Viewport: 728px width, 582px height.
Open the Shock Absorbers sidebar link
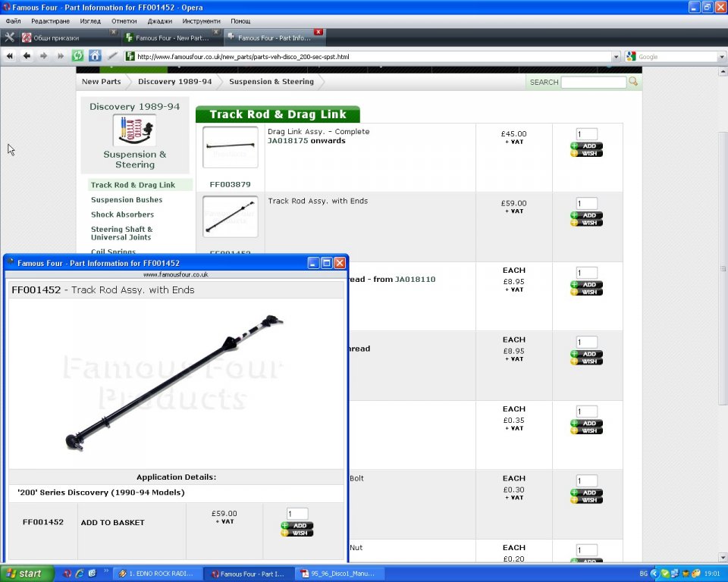tap(123, 214)
